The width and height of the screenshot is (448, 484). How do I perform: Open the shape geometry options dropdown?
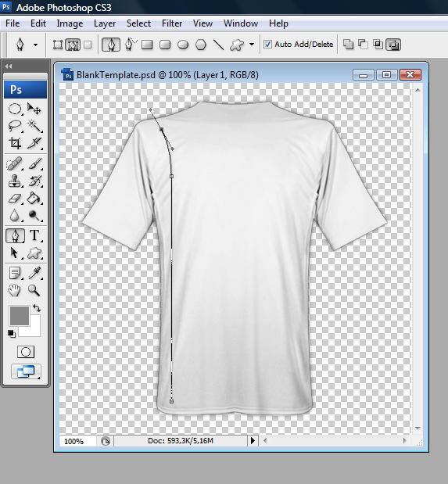click(252, 44)
